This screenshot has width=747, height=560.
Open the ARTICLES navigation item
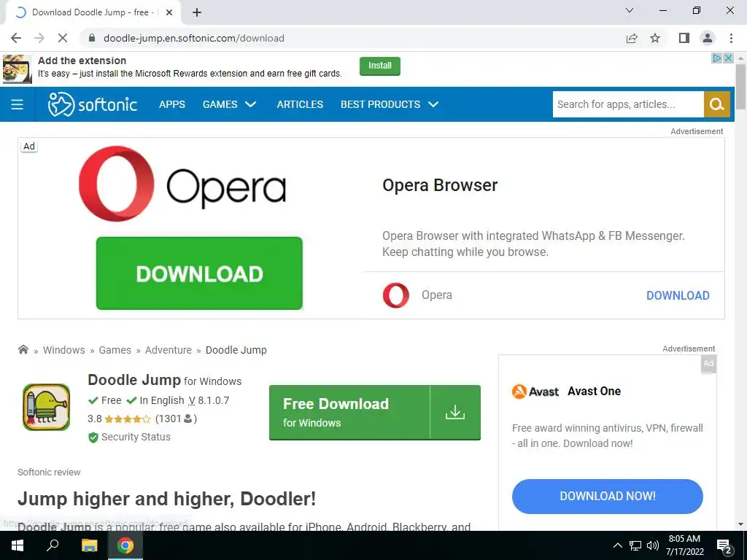[x=300, y=104]
